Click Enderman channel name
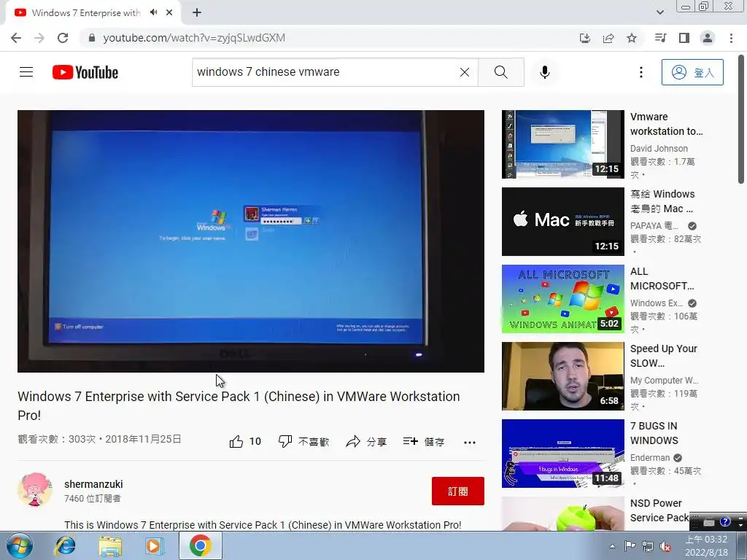 (x=650, y=458)
